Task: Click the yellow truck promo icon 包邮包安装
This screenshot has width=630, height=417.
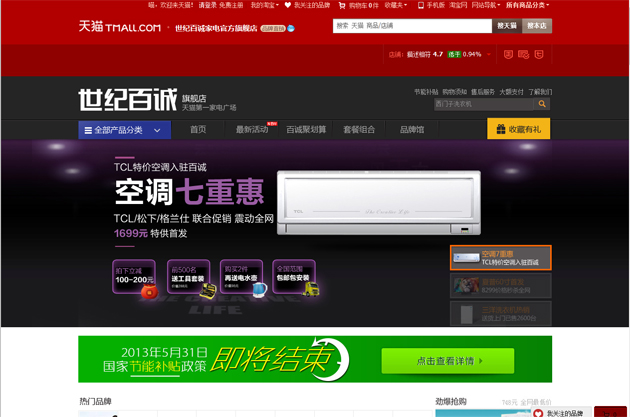Action: 311,289
